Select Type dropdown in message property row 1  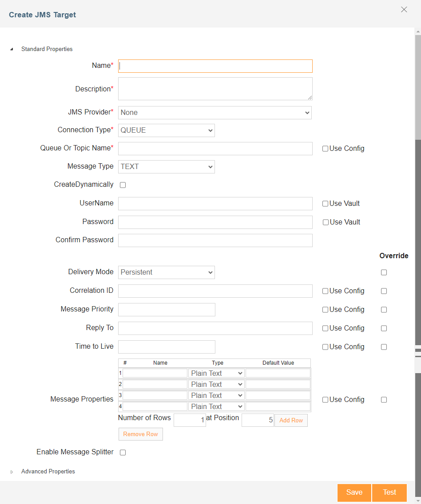[x=216, y=373]
